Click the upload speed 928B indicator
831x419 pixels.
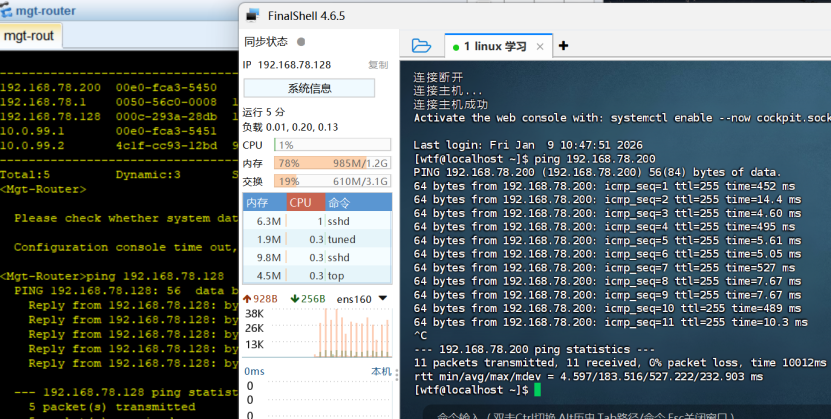(260, 299)
